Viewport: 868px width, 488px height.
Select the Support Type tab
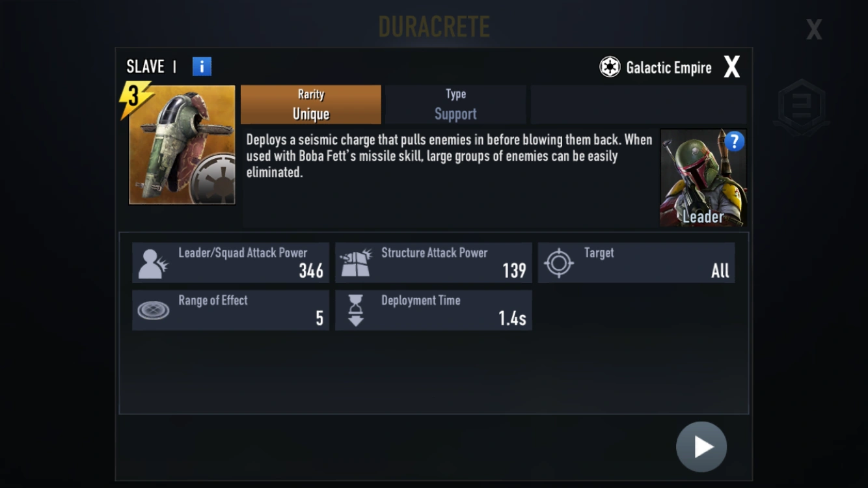(455, 105)
